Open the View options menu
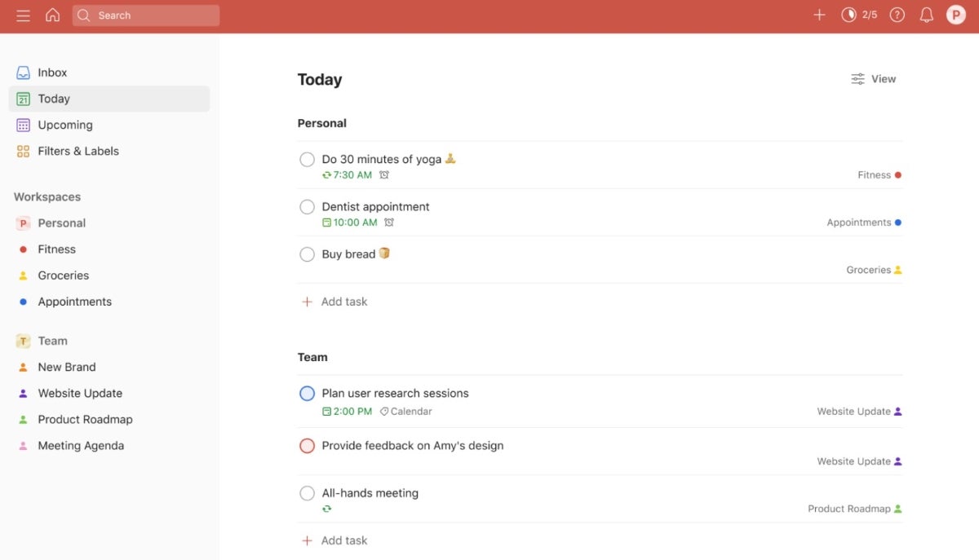The height and width of the screenshot is (560, 979). click(873, 78)
